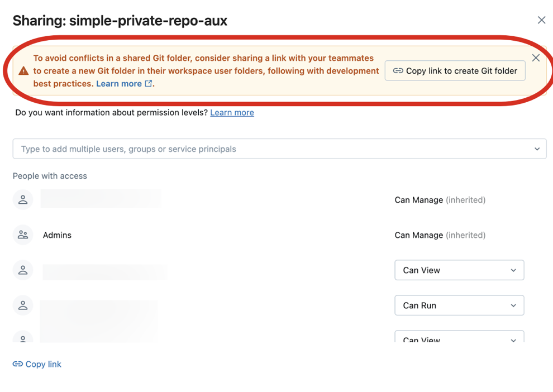Open the bottom Can View dropdown
The height and width of the screenshot is (392, 553).
pos(459,338)
